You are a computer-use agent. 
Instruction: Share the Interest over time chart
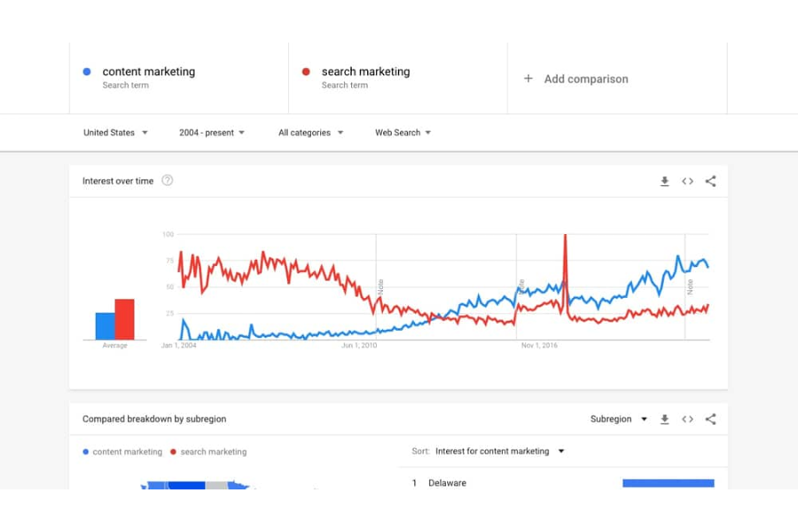tap(710, 181)
